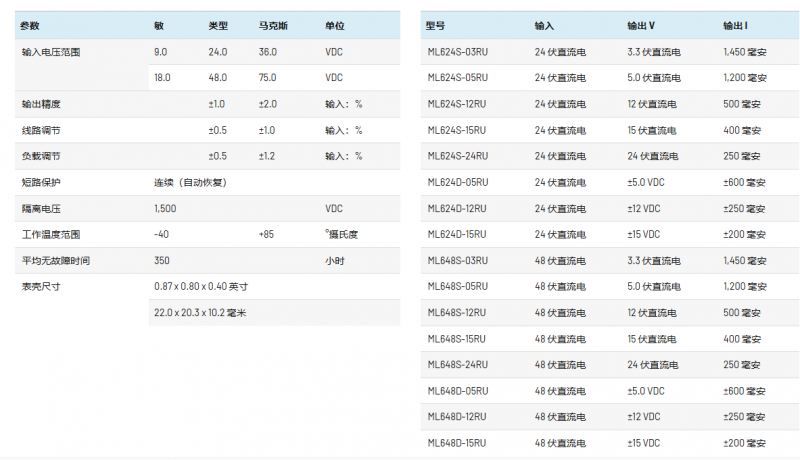Select the 36.0 maximum input voltage
Screen dimensions: 800x460
point(267,52)
